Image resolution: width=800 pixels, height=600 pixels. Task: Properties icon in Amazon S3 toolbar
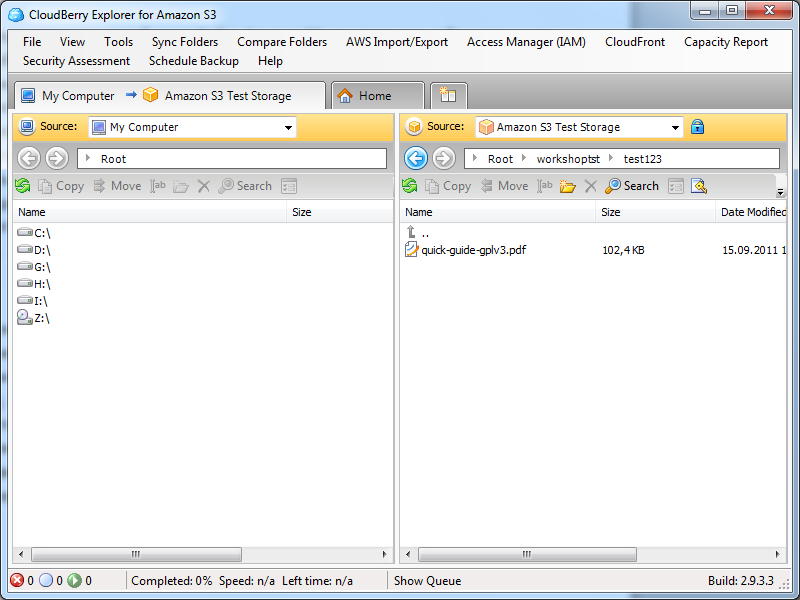tap(676, 186)
